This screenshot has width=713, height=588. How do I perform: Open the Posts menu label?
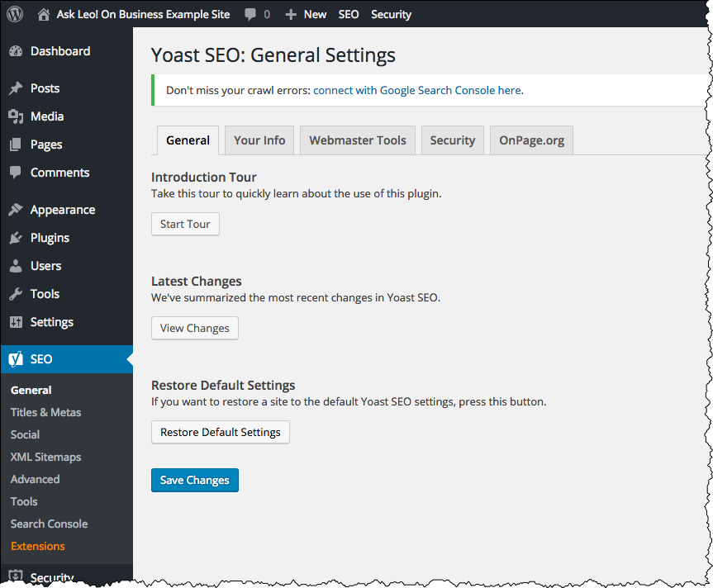point(45,88)
